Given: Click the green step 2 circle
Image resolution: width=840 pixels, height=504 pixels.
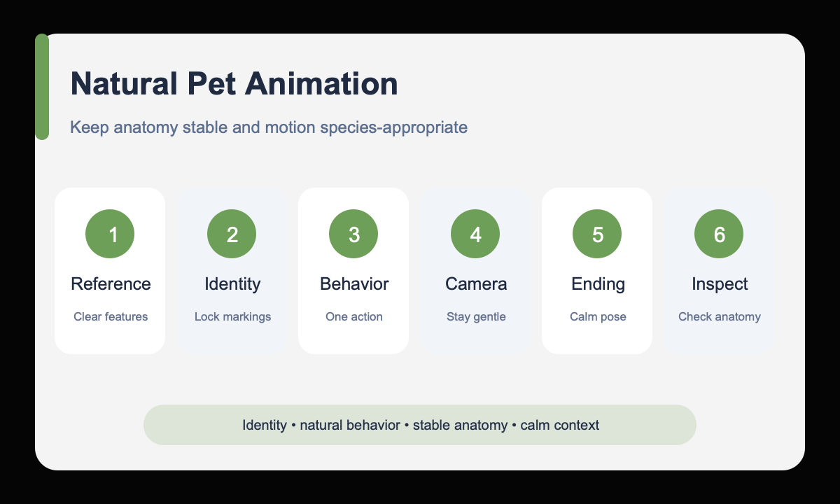Looking at the screenshot, I should click(232, 234).
